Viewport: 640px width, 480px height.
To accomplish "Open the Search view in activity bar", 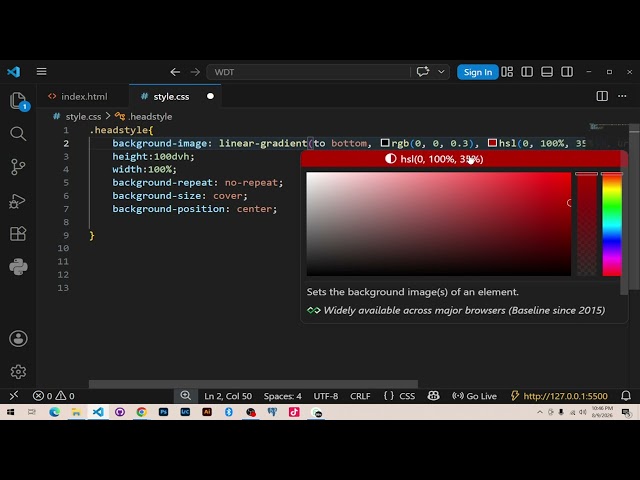I will coord(18,133).
